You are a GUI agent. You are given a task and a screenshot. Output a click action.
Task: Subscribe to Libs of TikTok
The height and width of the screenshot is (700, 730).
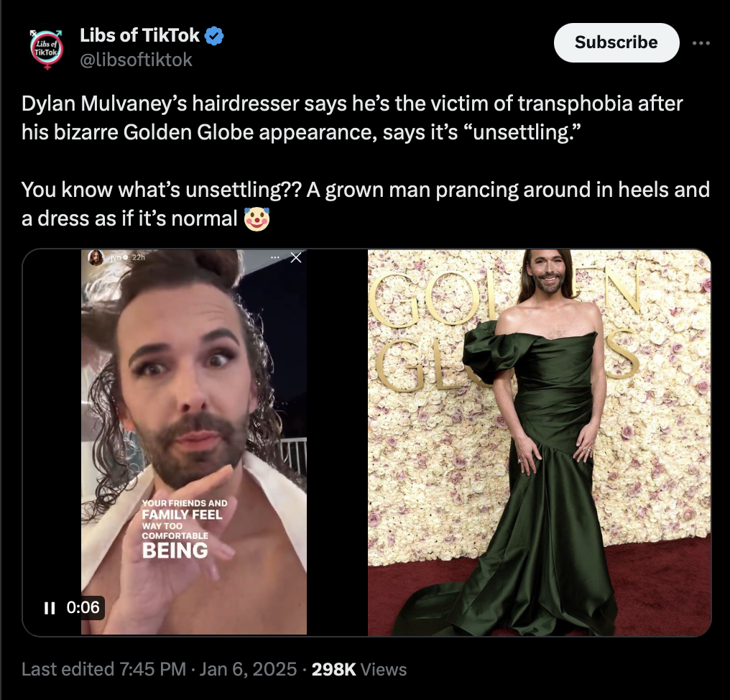tap(616, 42)
